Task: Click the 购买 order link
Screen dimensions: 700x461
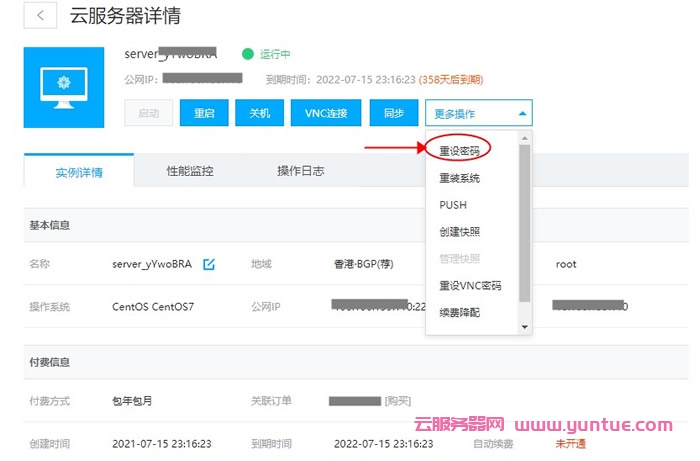Action: (x=397, y=401)
